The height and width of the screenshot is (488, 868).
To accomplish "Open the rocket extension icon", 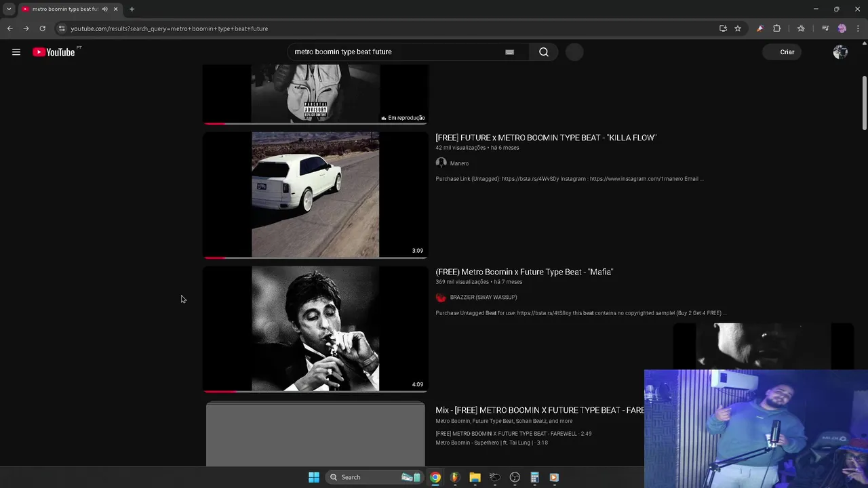I will point(759,28).
